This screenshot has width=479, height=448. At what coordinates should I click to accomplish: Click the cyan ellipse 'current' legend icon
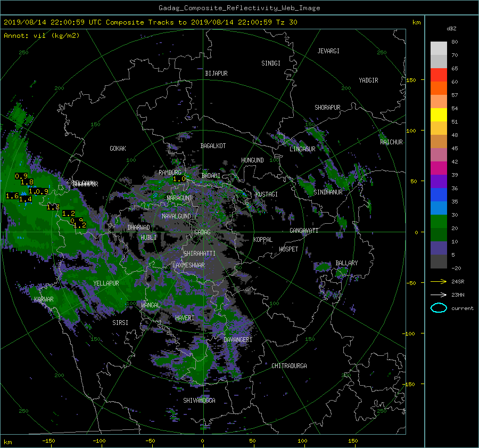coord(439,308)
